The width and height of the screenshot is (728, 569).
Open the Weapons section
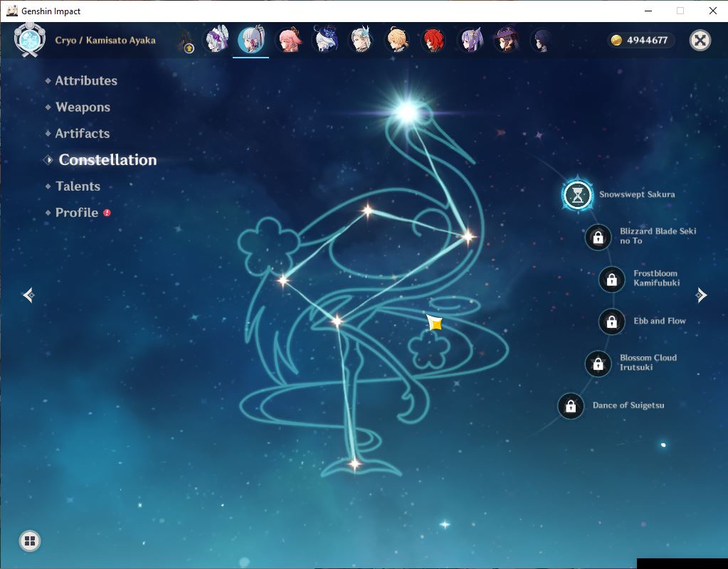pyautogui.click(x=83, y=107)
